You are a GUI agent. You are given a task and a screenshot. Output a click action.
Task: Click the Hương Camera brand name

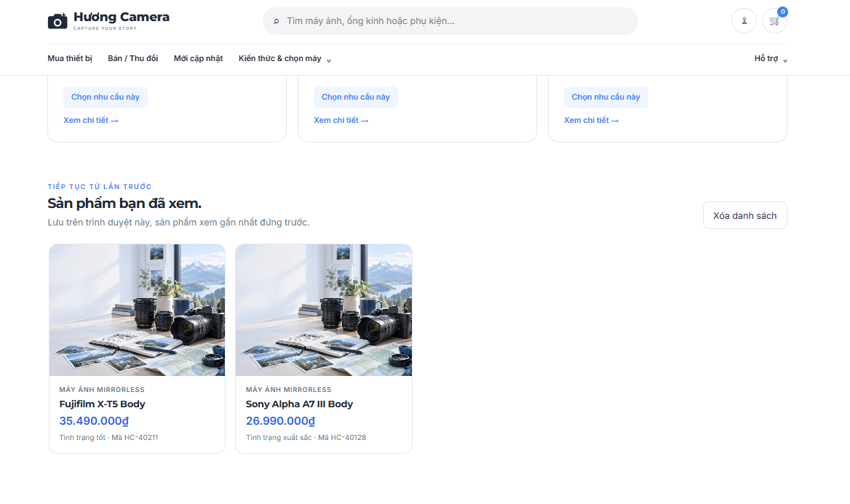(122, 17)
